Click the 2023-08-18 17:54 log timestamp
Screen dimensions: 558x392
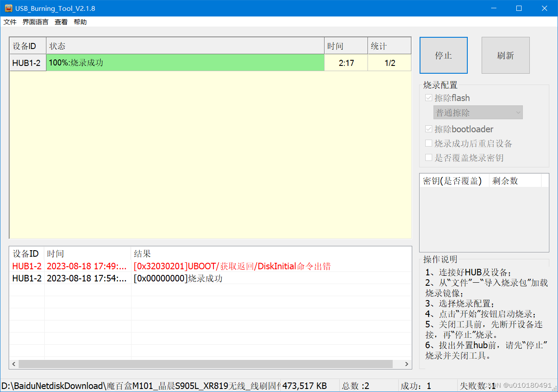[87, 278]
